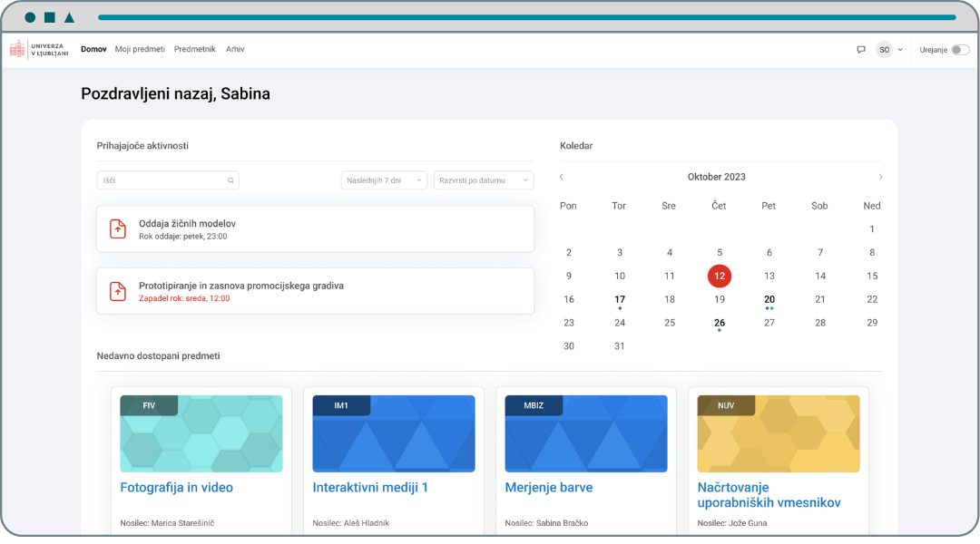Expand the user menu arrow next to SO
This screenshot has width=980, height=544.
tap(900, 49)
